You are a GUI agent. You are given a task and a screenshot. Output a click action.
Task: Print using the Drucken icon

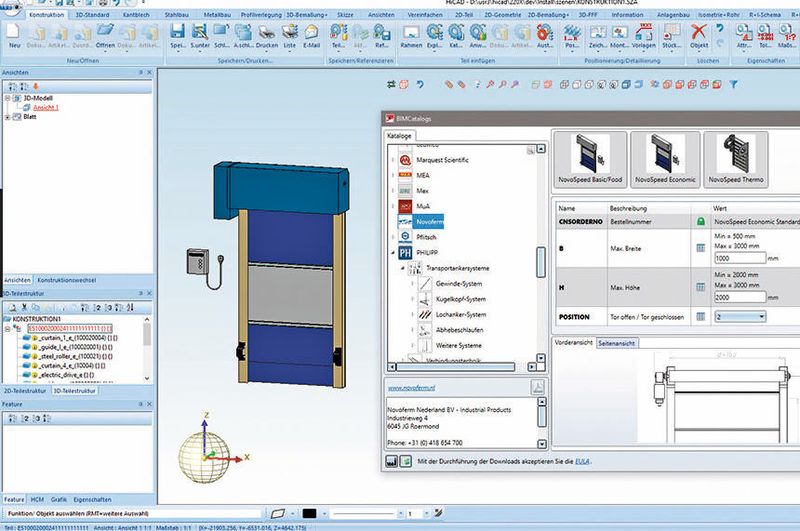pyautogui.click(x=267, y=32)
